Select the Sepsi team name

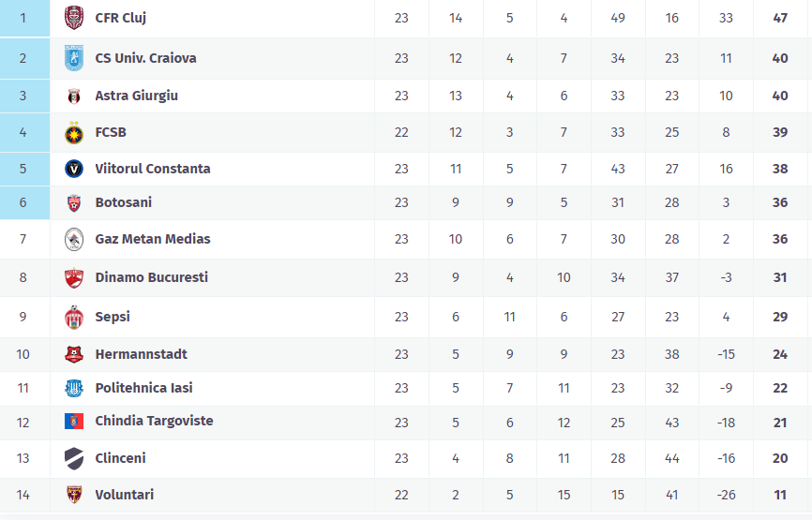[x=113, y=317]
